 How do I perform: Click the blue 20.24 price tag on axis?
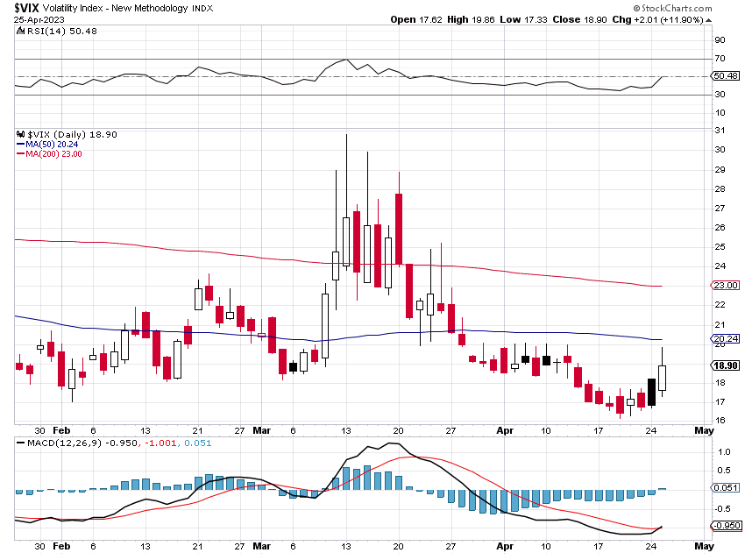point(726,338)
